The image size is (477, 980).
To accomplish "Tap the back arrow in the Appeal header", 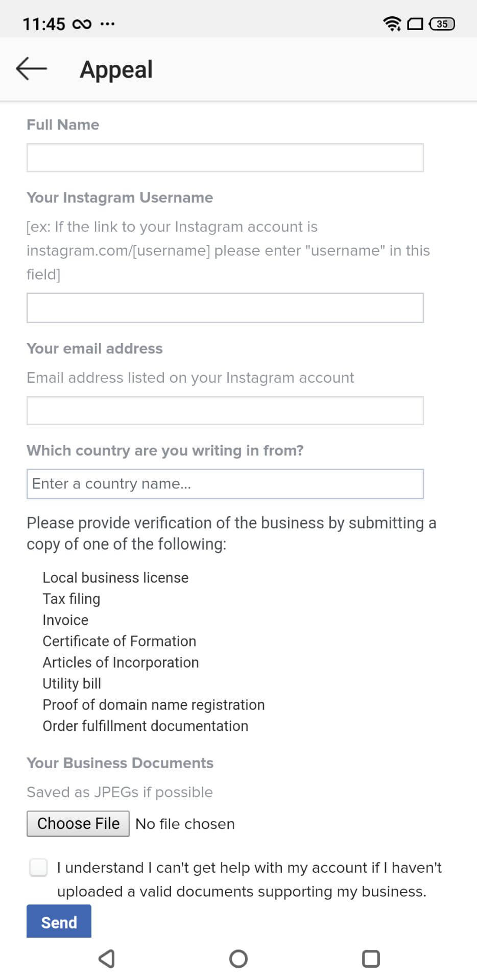I will (31, 68).
